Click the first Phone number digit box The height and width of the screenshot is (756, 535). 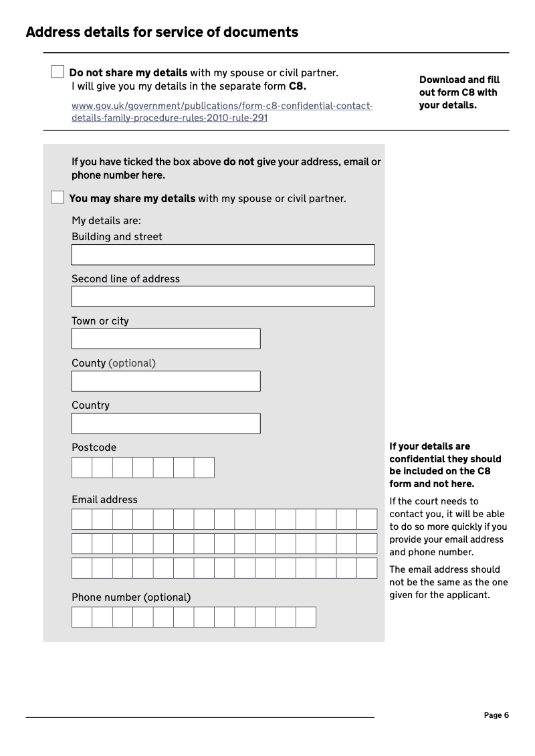tap(82, 617)
